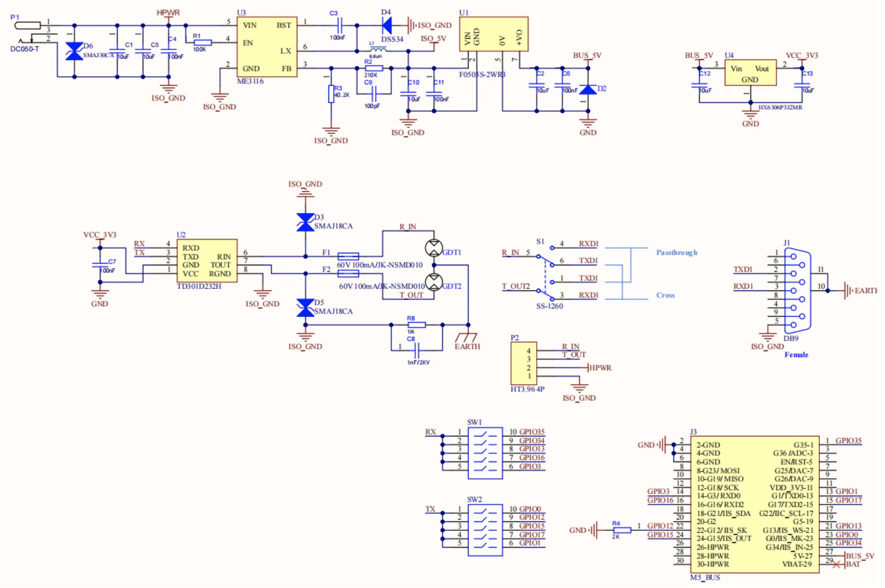Select the GDT2 gas discharge tube symbol
The image size is (885, 588).
click(434, 282)
